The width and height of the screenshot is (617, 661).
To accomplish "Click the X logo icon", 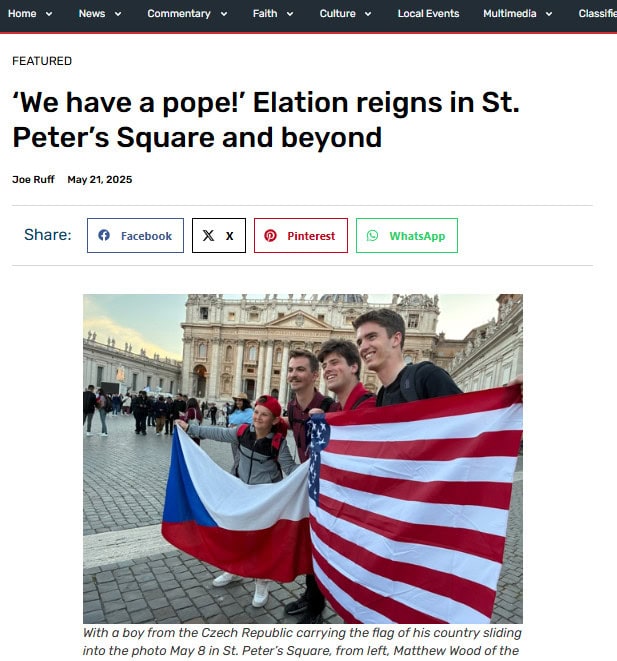I will pos(208,235).
